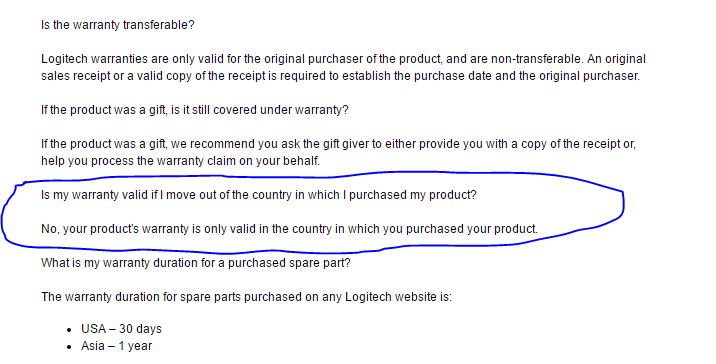Viewport: 716px width, 364px height.
Task: Click the 'USA – 30 days' list item
Action: (121, 329)
